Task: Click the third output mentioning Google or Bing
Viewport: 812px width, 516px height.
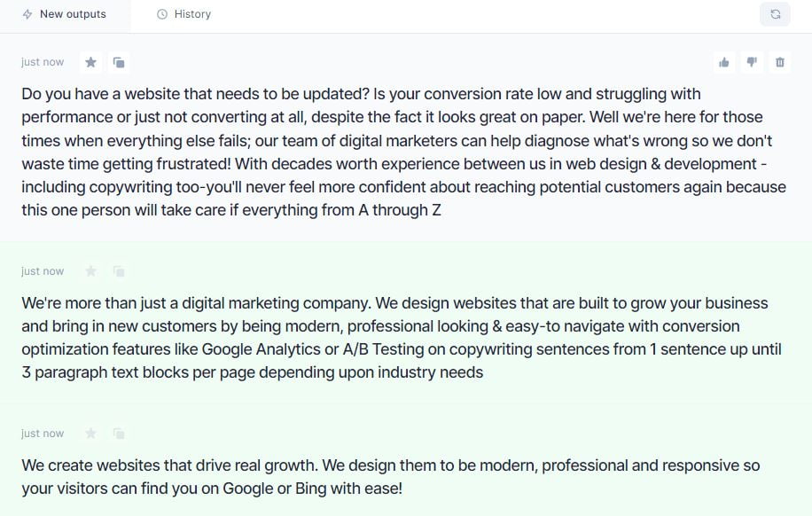Action: pos(391,477)
